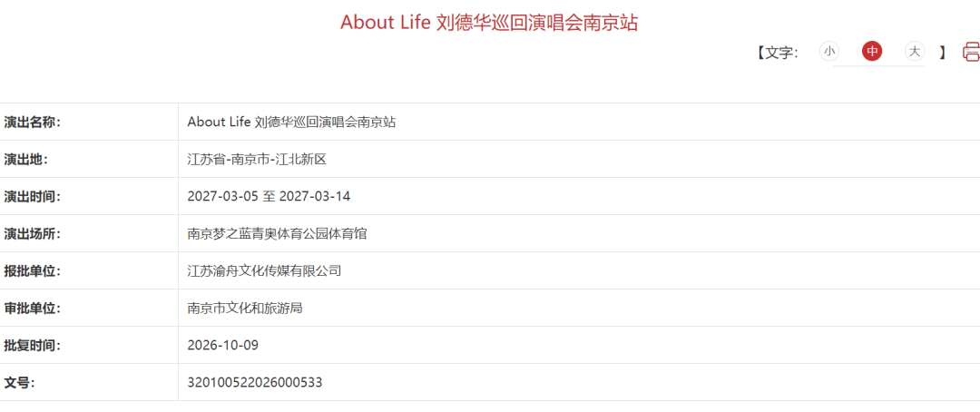
Task: Click the applicant 江苏渝舟文化传媒有限公司
Action: pyautogui.click(x=264, y=270)
